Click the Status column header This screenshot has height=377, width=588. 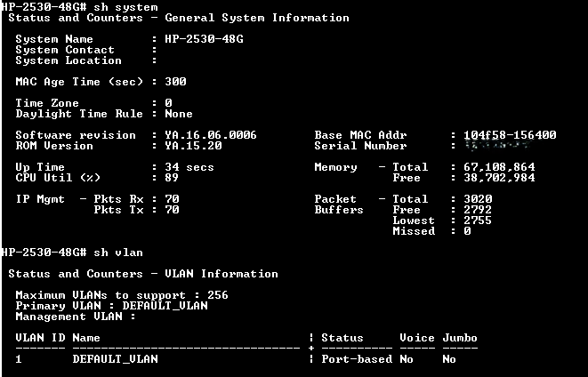[x=342, y=338]
